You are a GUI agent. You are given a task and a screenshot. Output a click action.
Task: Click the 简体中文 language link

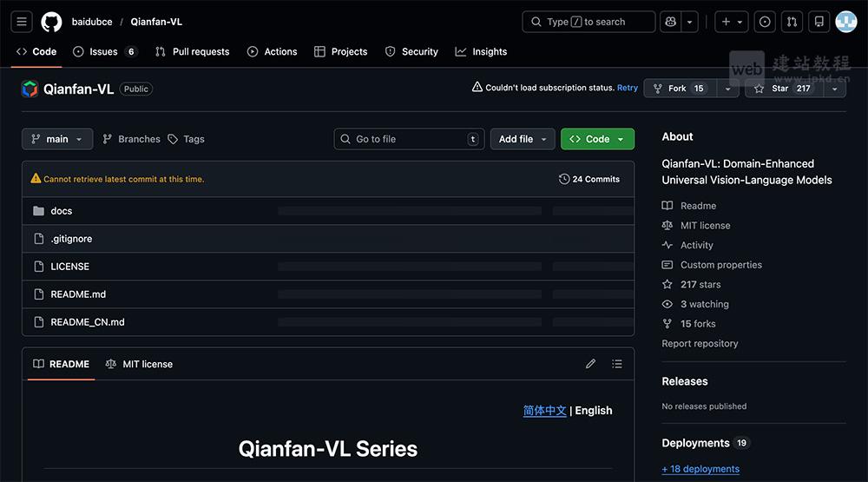tap(544, 411)
